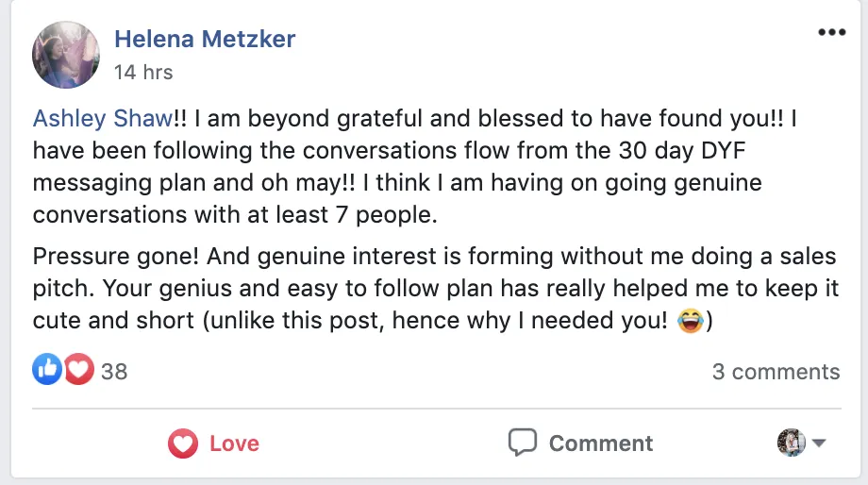Open Helena Metzker's profile picture

(x=65, y=54)
